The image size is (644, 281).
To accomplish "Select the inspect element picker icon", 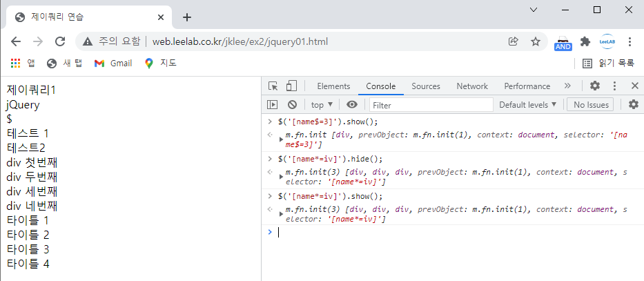I will [x=273, y=86].
